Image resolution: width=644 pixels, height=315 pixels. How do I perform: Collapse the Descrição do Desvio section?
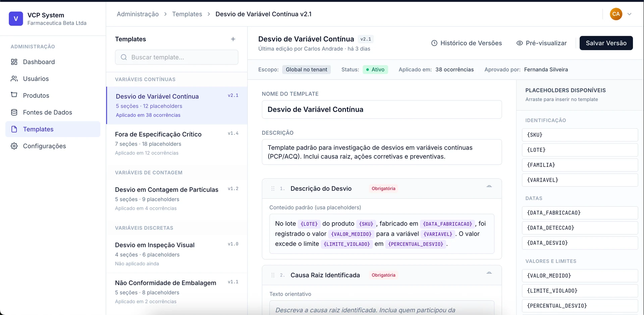click(x=489, y=186)
